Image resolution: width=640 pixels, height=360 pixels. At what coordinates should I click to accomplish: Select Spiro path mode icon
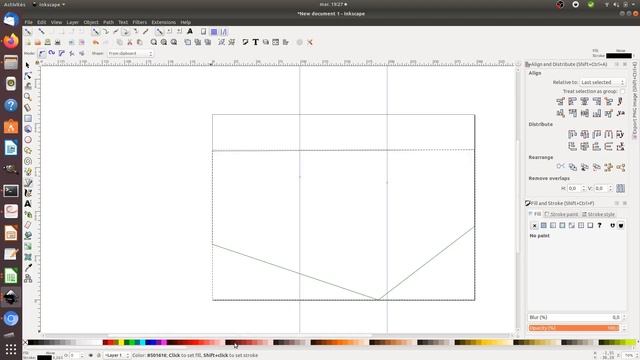pyautogui.click(x=52, y=53)
